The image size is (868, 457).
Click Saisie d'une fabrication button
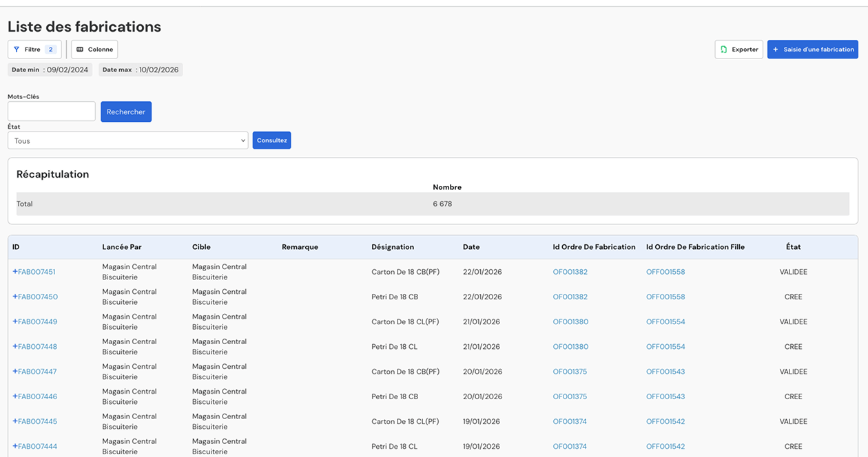(812, 50)
